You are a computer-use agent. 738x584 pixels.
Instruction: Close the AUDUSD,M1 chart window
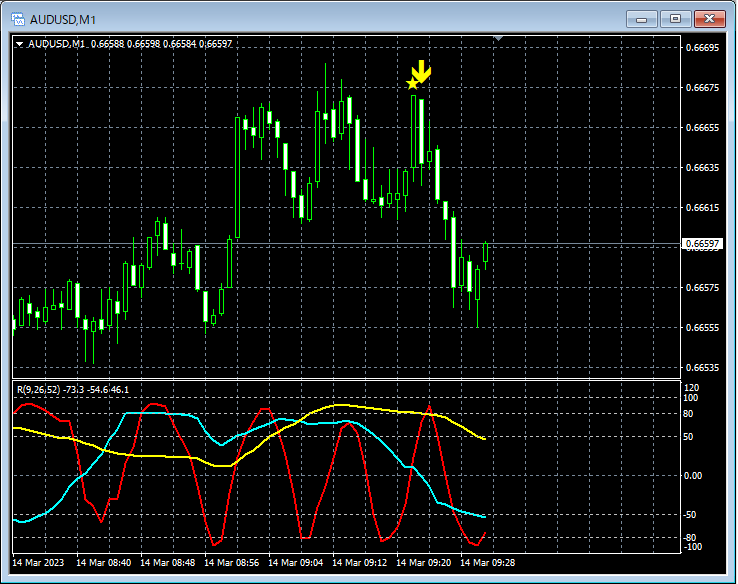pos(710,19)
